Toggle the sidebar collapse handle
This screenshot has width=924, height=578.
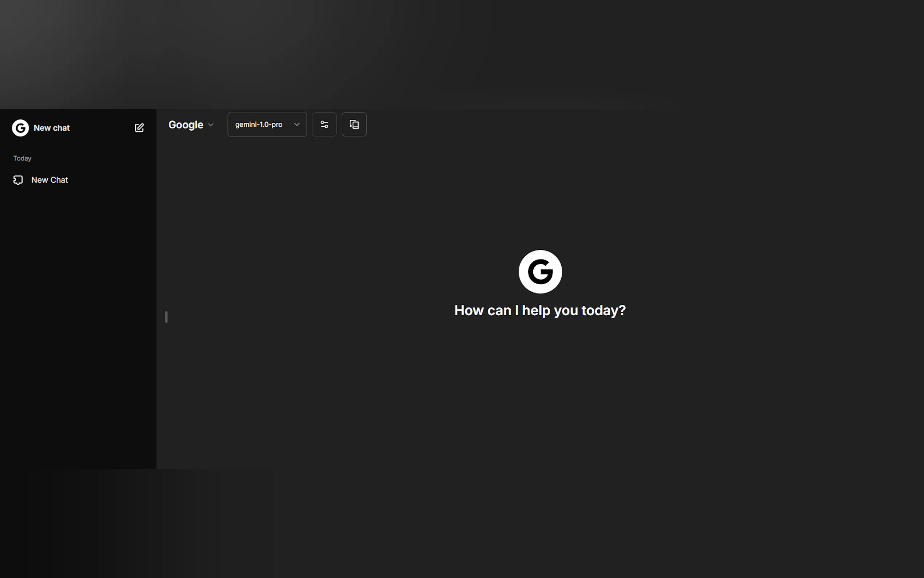tap(166, 317)
